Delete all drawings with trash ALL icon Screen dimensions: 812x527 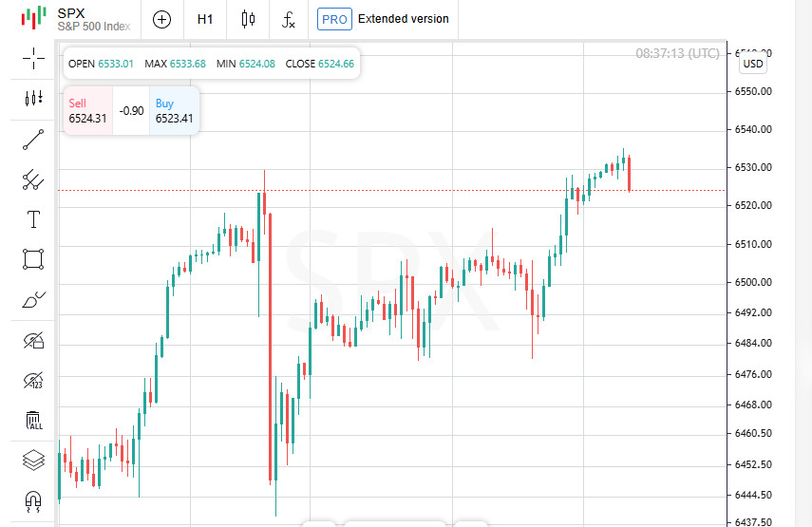(33, 421)
